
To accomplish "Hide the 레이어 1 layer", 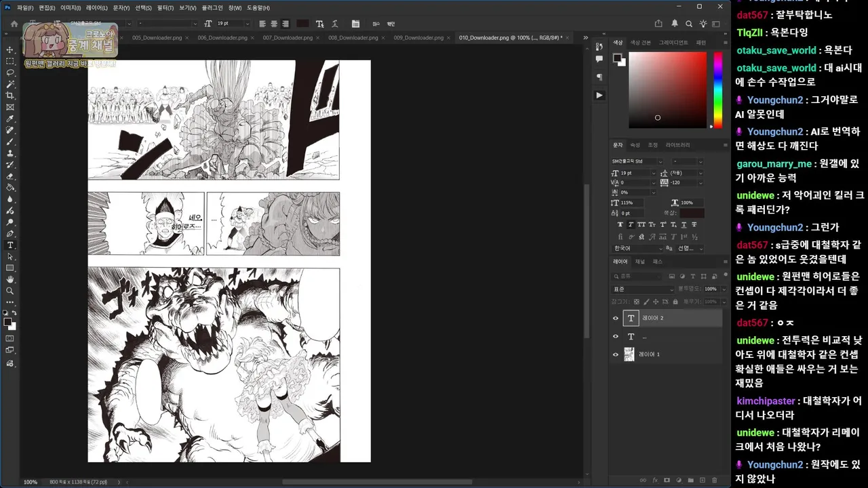I will point(616,354).
